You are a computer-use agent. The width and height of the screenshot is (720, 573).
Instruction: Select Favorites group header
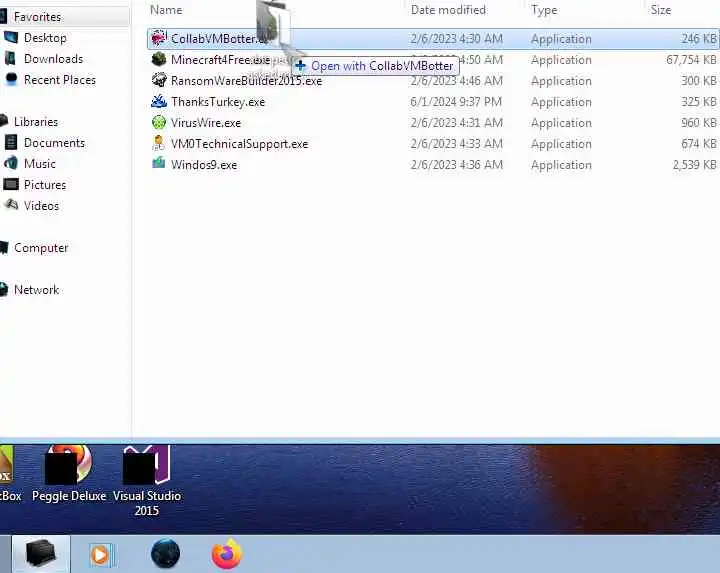(37, 17)
